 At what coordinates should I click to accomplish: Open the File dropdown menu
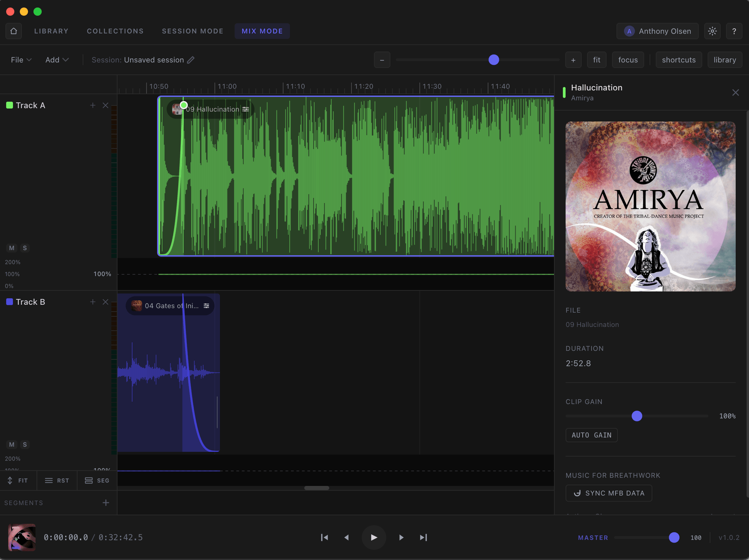(21, 60)
